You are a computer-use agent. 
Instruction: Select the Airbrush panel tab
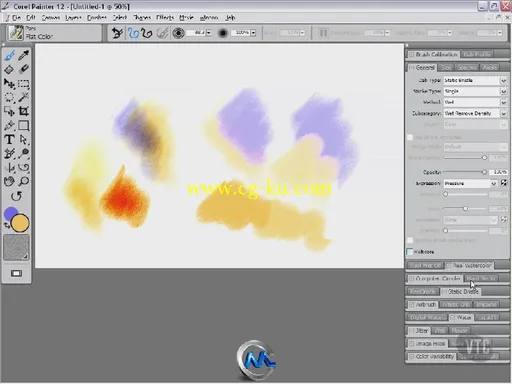pyautogui.click(x=422, y=305)
